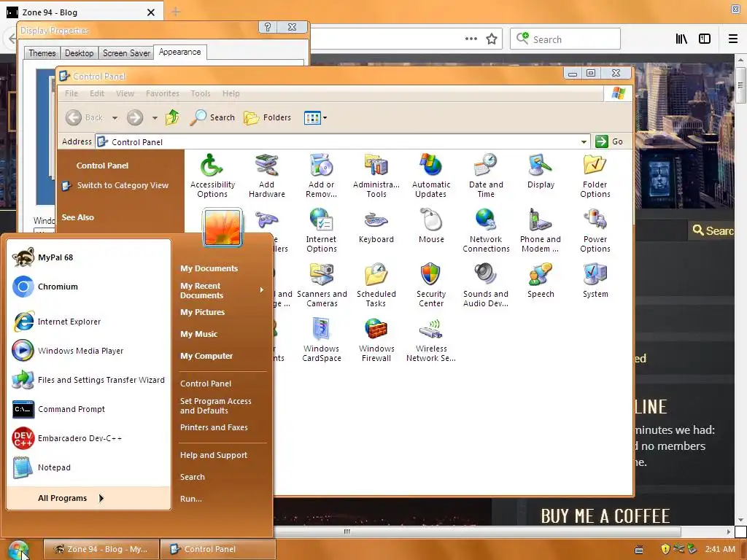Image resolution: width=747 pixels, height=560 pixels.
Task: Open Windows Firewall icon
Action: coord(376,340)
